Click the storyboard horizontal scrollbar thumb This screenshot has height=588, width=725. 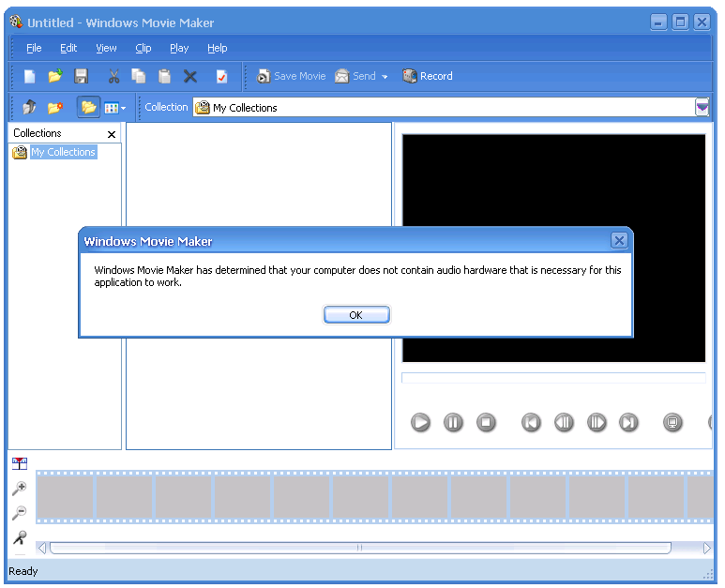(x=360, y=549)
